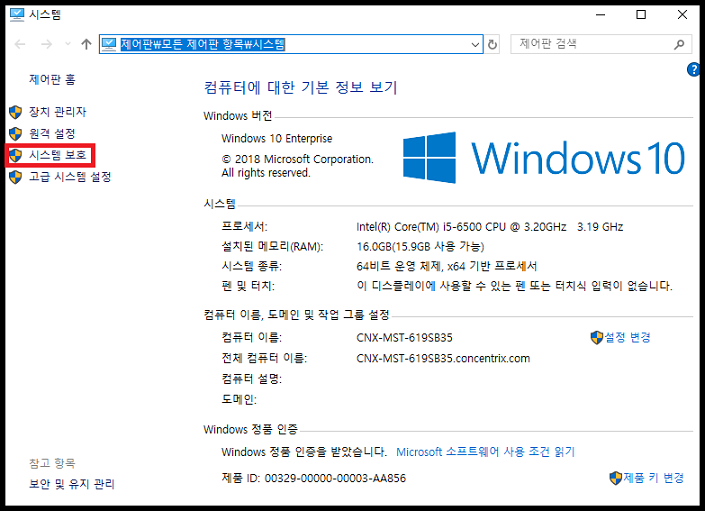This screenshot has width=705, height=511.
Task: Expand the address bar history dropdown
Action: pyautogui.click(x=475, y=44)
